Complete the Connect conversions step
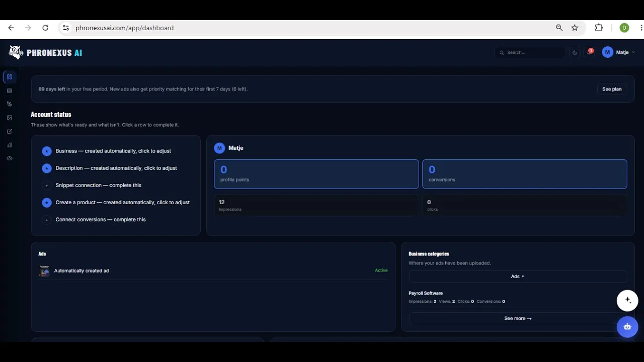This screenshot has width=644, height=362. click(116, 219)
